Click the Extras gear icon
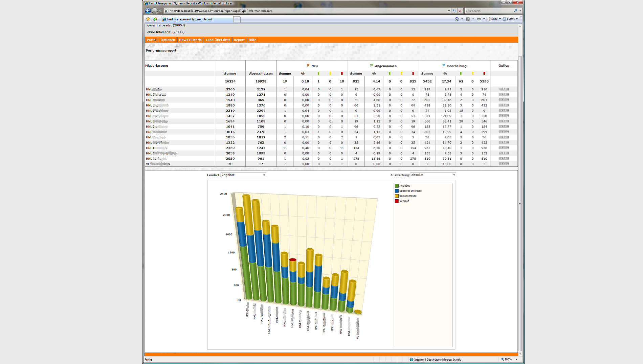Image resolution: width=643 pixels, height=364 pixels. coord(504,19)
